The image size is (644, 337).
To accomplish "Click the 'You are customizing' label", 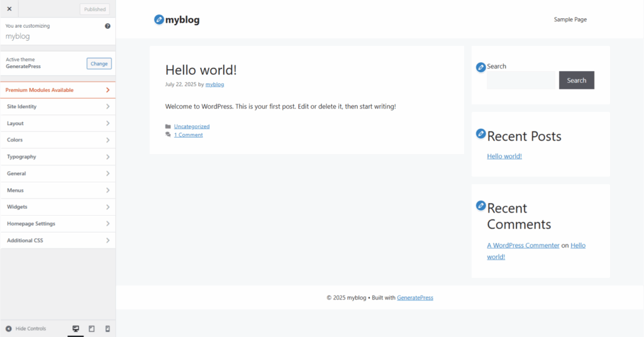I will (28, 26).
